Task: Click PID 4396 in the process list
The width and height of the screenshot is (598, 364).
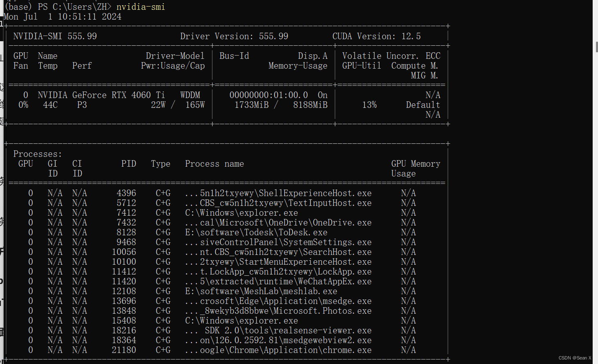Action: tap(126, 193)
